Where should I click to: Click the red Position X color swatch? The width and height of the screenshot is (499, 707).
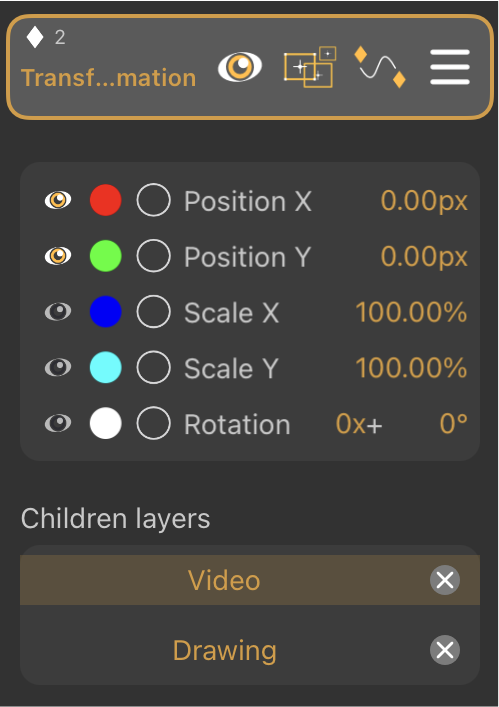pyautogui.click(x=105, y=200)
